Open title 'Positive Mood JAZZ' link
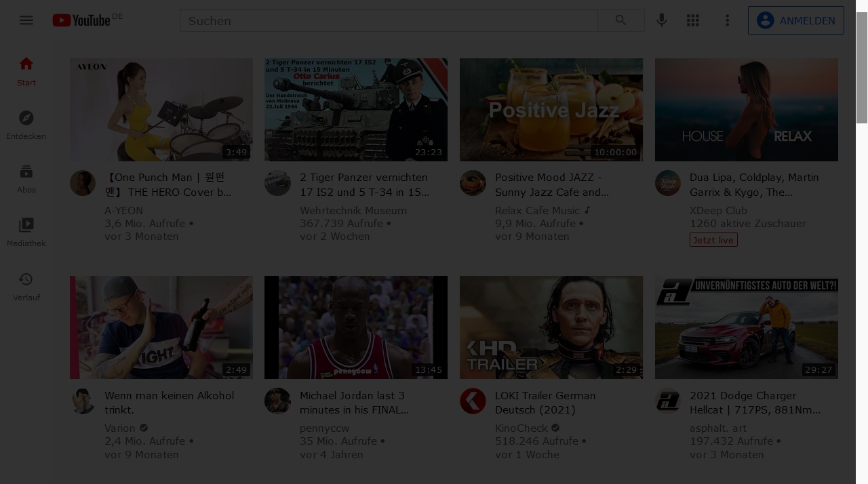Image resolution: width=868 pixels, height=484 pixels. pyautogui.click(x=552, y=184)
